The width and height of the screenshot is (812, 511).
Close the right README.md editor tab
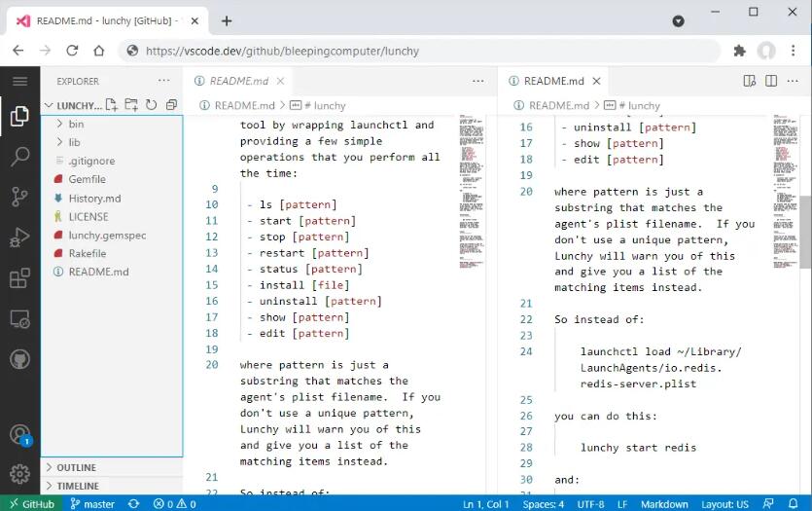click(596, 81)
